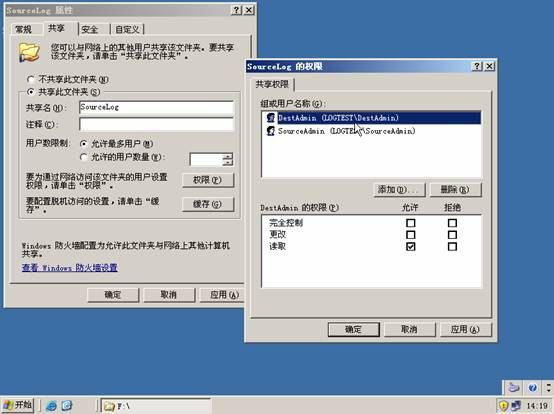Click the 注释 comment input field

[157, 124]
